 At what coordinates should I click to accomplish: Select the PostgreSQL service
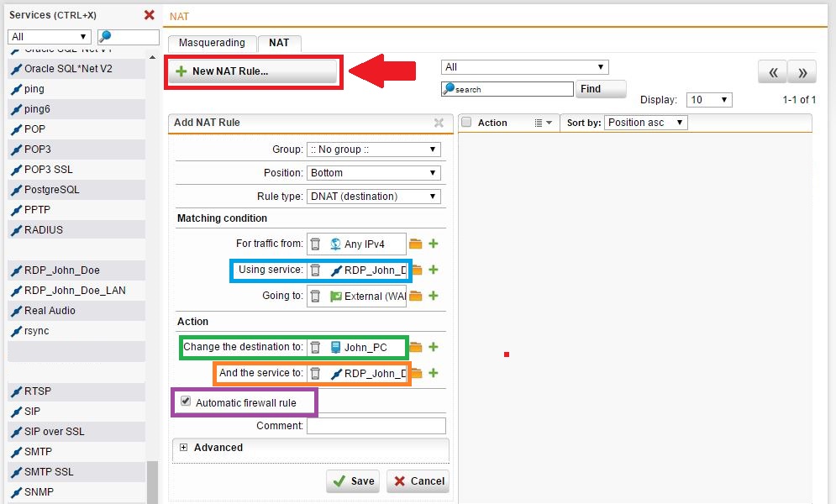point(76,190)
